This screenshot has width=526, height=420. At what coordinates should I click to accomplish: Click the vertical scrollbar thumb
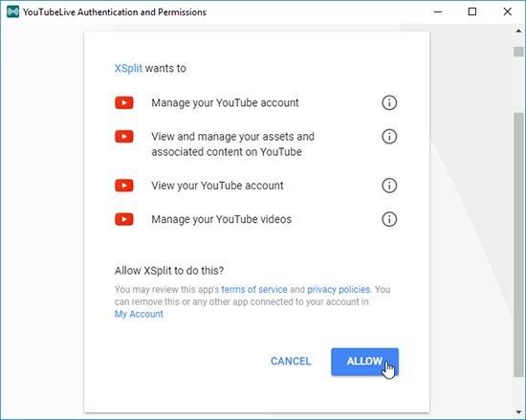pos(518,245)
